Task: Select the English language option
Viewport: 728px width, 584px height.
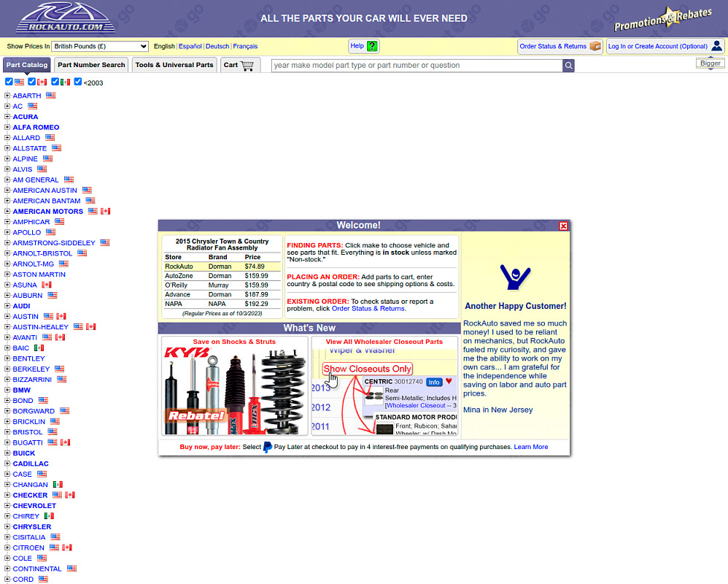Action: pos(164,47)
